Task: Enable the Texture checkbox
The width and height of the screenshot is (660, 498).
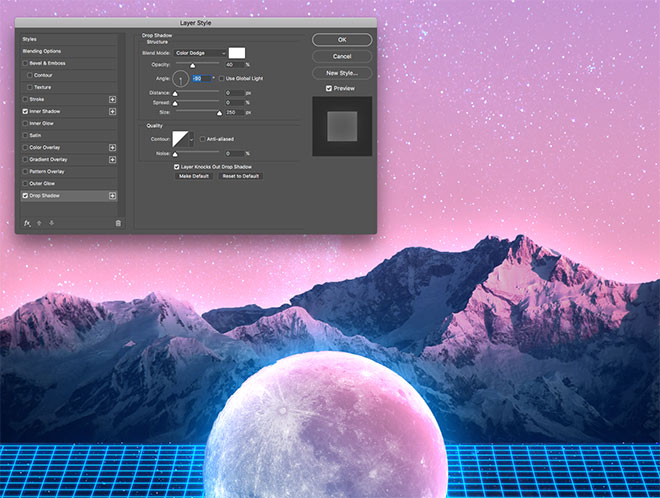Action: click(29, 87)
